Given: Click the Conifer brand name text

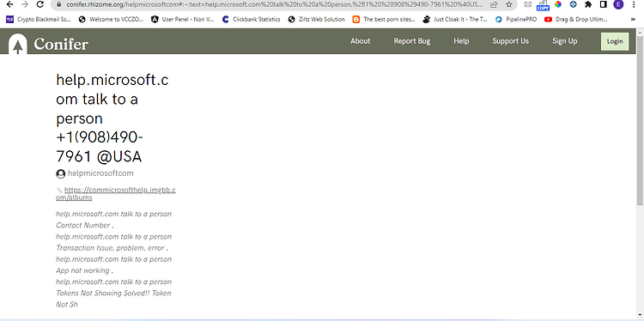Looking at the screenshot, I should pos(61,44).
